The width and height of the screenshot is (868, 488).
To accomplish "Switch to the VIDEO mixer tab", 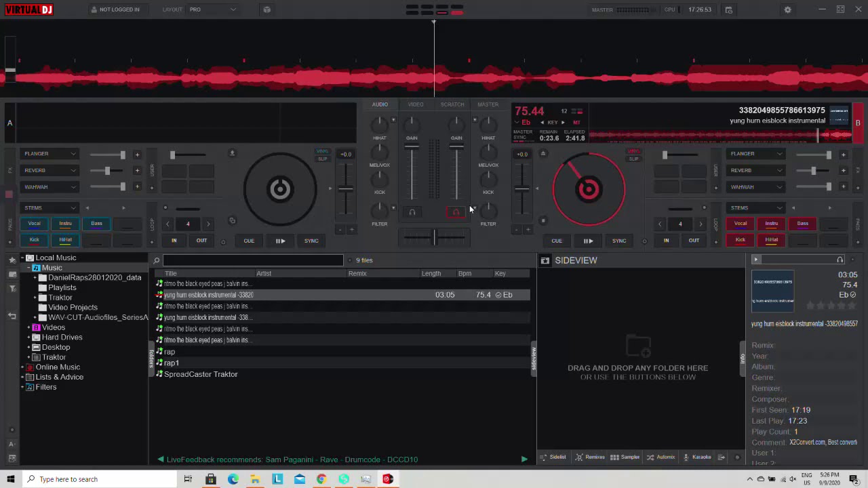I will 416,104.
